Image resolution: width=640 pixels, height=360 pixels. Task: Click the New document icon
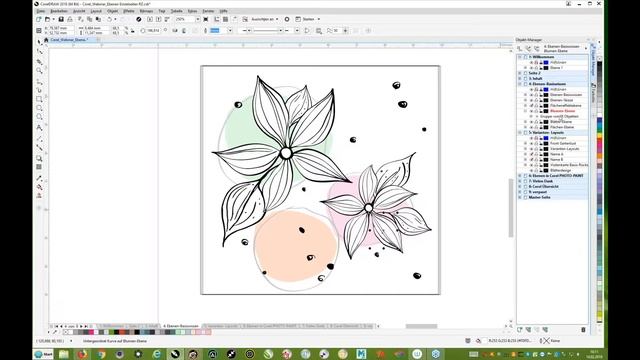(39, 19)
